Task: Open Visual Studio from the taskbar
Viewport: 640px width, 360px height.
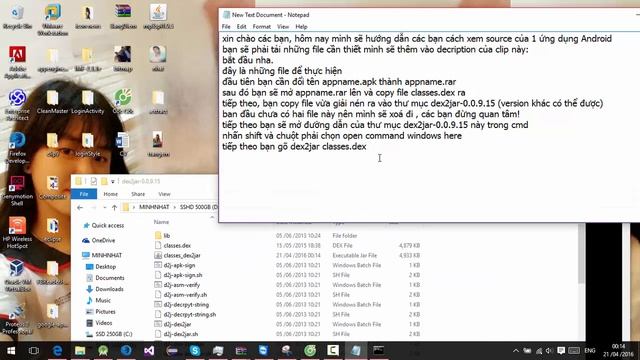Action: pyautogui.click(x=149, y=351)
